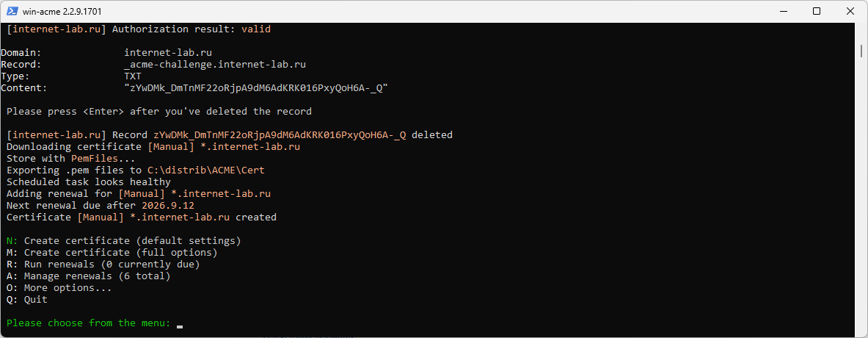This screenshot has height=338, width=868.
Task: Click the 'O: More options...' menu line
Action: (x=59, y=288)
